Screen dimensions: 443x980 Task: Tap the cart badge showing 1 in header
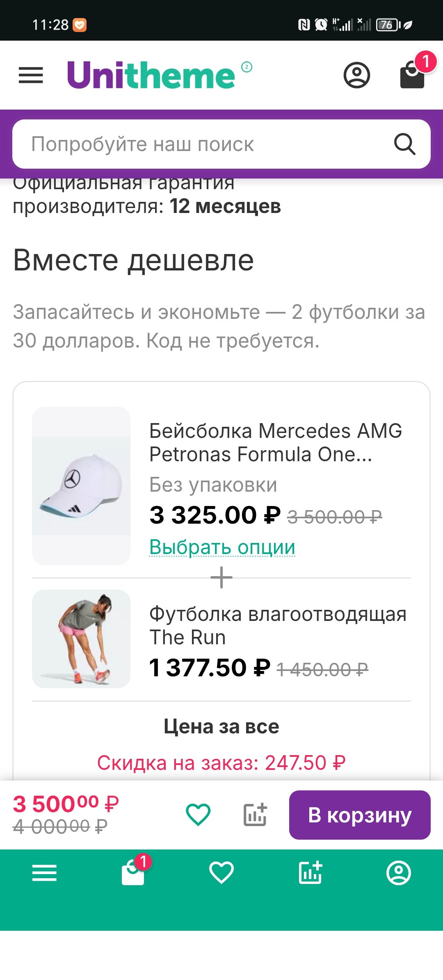425,62
